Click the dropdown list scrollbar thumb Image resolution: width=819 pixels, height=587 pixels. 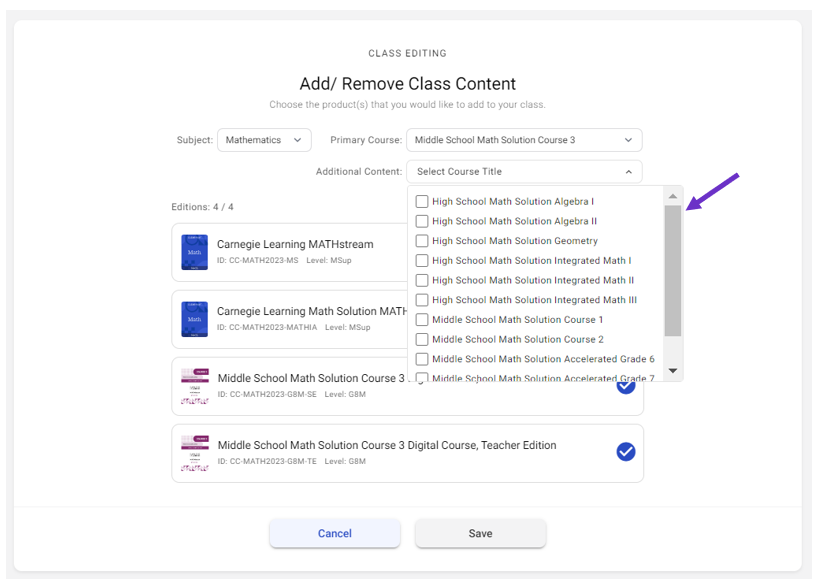click(673, 271)
